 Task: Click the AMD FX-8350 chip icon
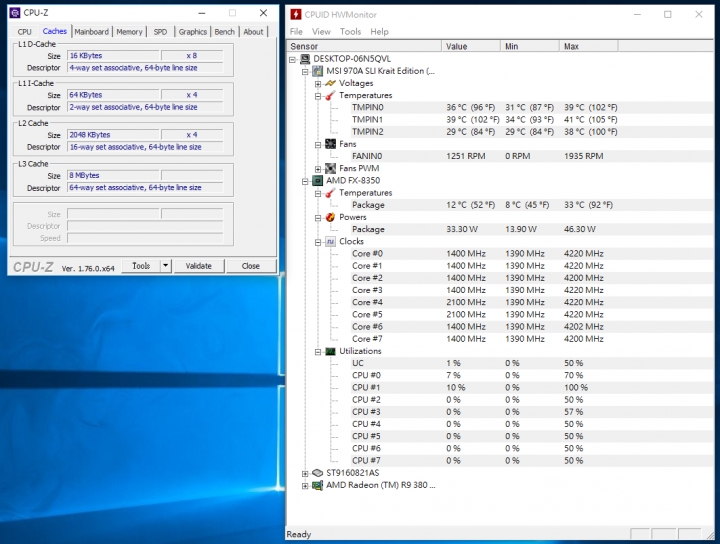pos(318,180)
